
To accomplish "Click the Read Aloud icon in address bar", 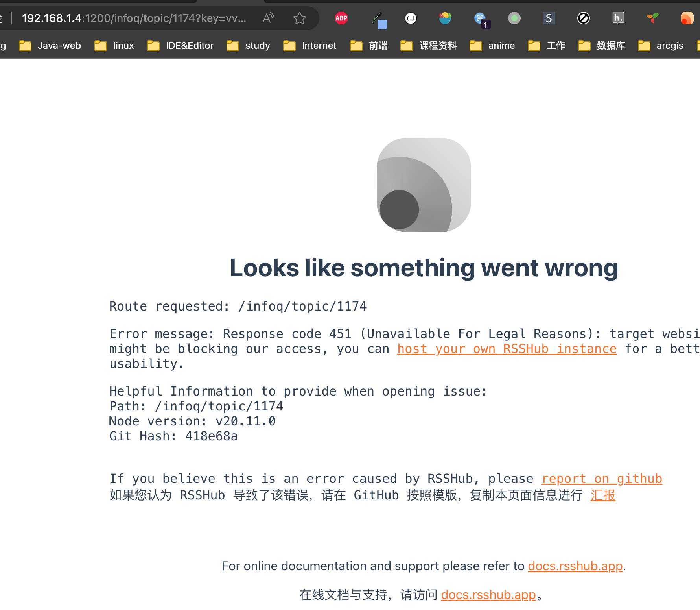I will tap(269, 18).
